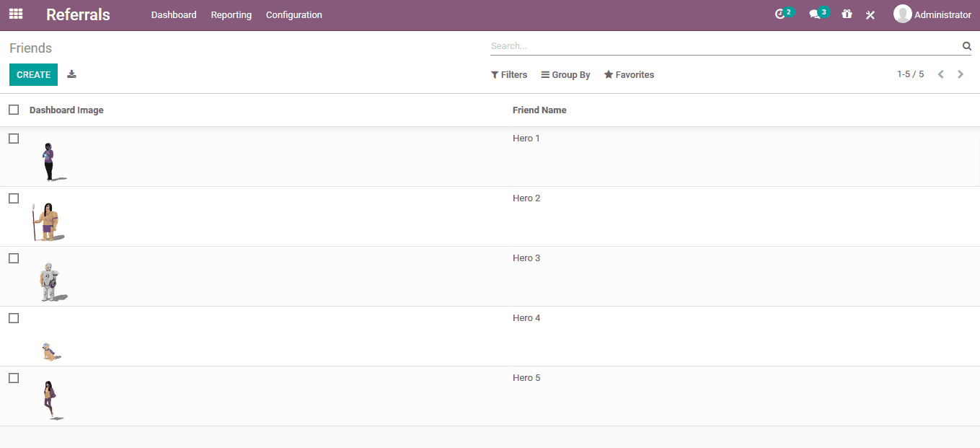The image size is (980, 448).
Task: Open the Hero 4 record name
Action: pos(526,318)
